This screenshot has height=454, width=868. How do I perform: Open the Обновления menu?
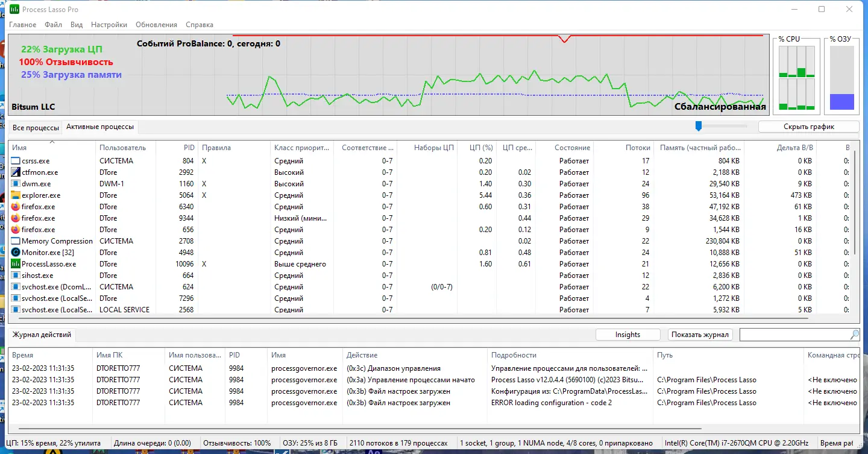(157, 25)
